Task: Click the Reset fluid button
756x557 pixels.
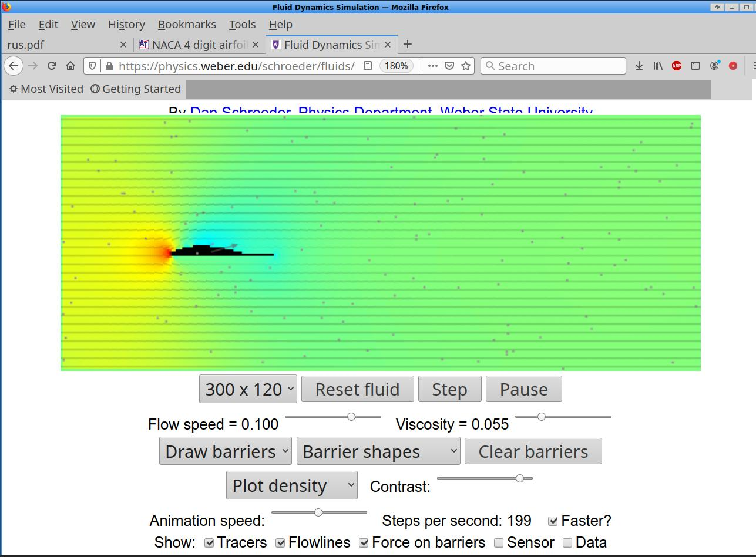Action: 357,389
